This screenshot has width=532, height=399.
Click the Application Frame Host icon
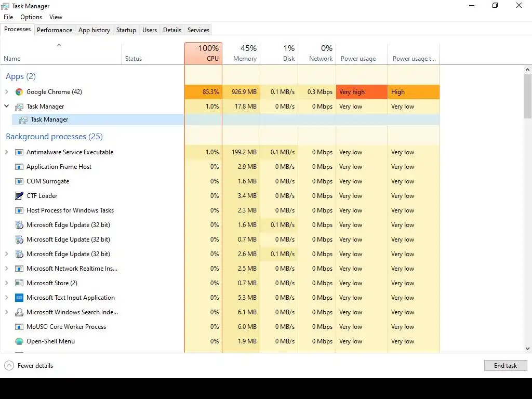click(x=19, y=167)
